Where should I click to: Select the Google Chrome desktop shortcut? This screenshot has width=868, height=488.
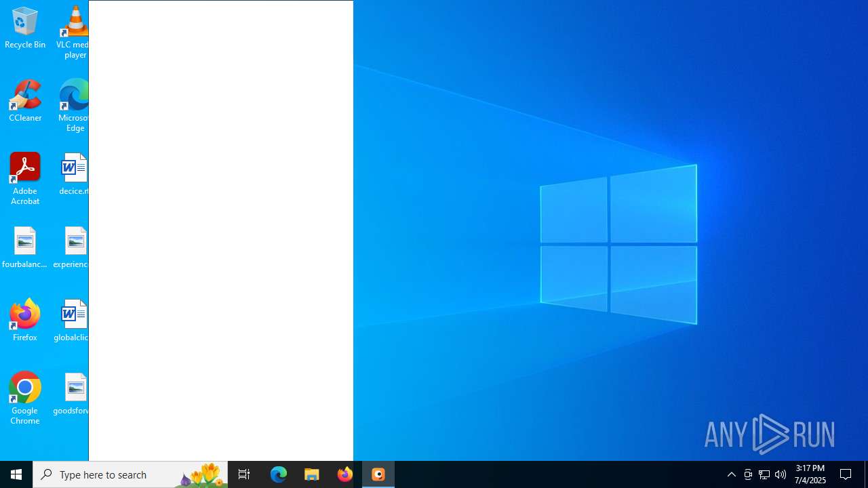[25, 399]
